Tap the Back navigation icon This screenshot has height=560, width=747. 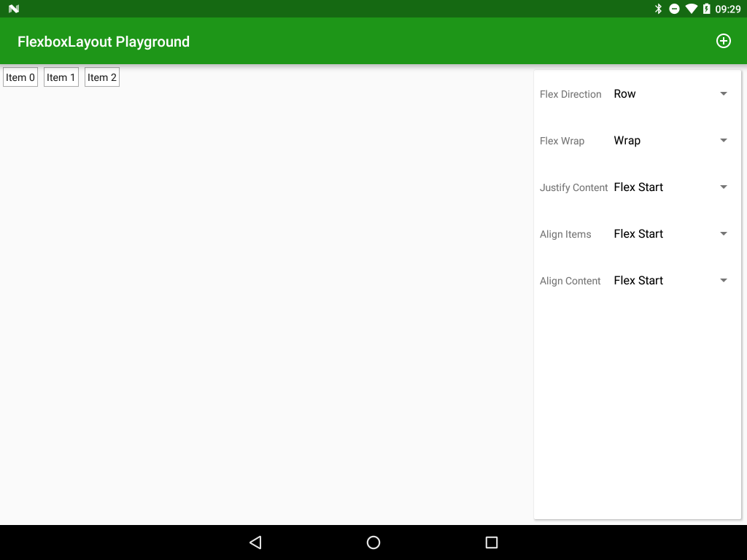tap(255, 542)
